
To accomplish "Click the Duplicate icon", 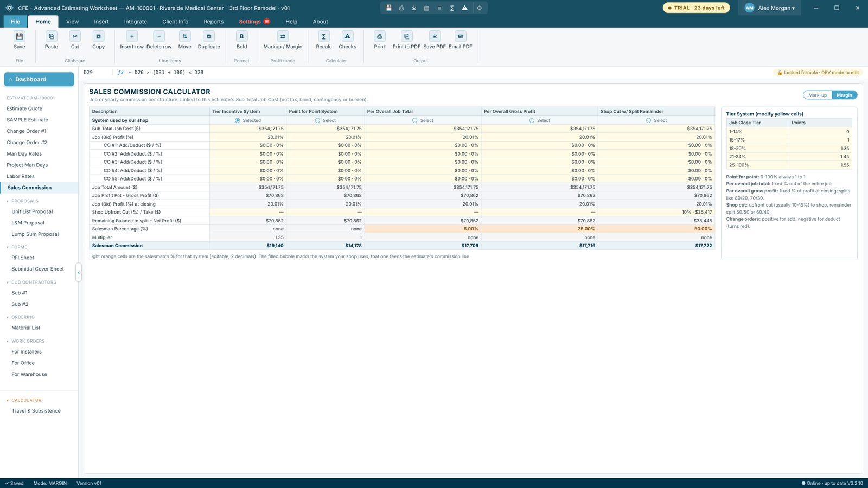I will click(x=209, y=36).
